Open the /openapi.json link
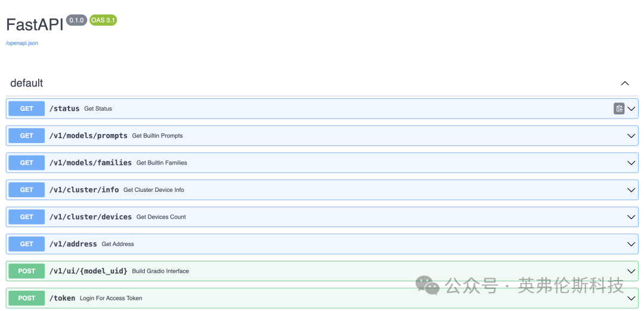 click(x=22, y=43)
